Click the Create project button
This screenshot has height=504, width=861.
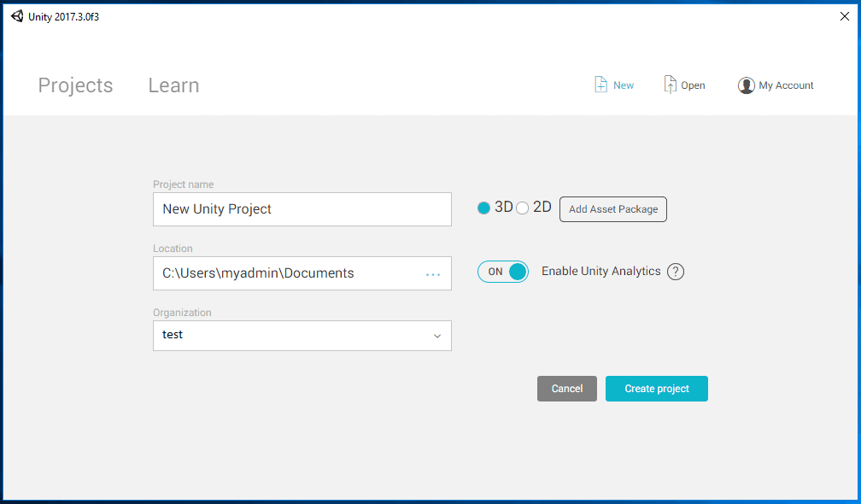656,389
